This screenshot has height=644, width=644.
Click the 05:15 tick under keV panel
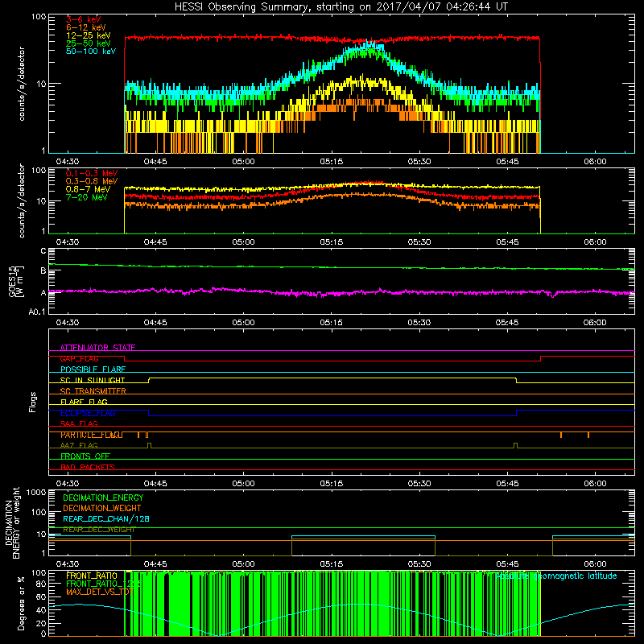[332, 162]
